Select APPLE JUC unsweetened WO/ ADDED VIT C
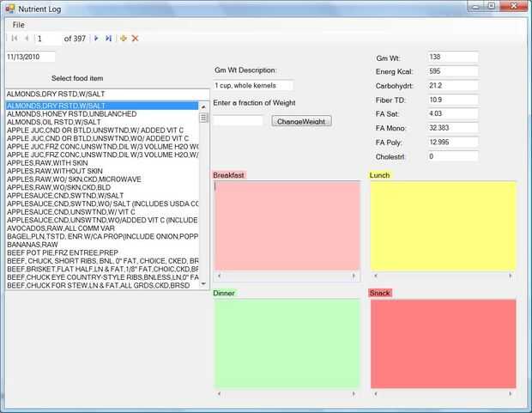The width and height of the screenshot is (532, 413). tap(102, 138)
